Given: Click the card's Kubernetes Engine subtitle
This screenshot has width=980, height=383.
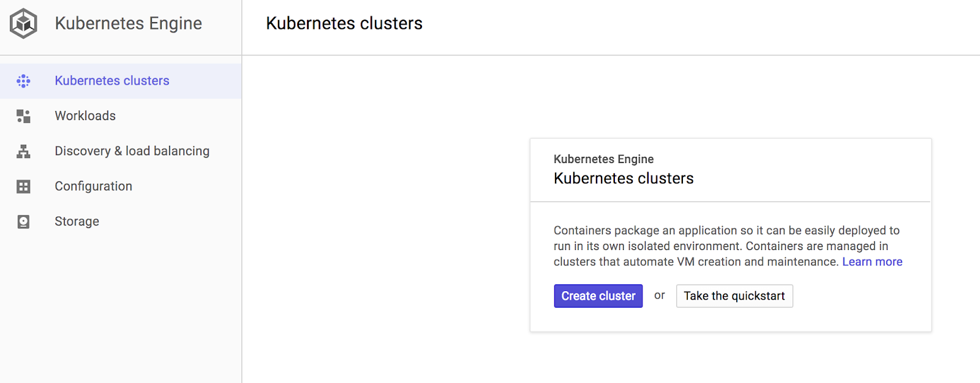Looking at the screenshot, I should click(x=603, y=159).
